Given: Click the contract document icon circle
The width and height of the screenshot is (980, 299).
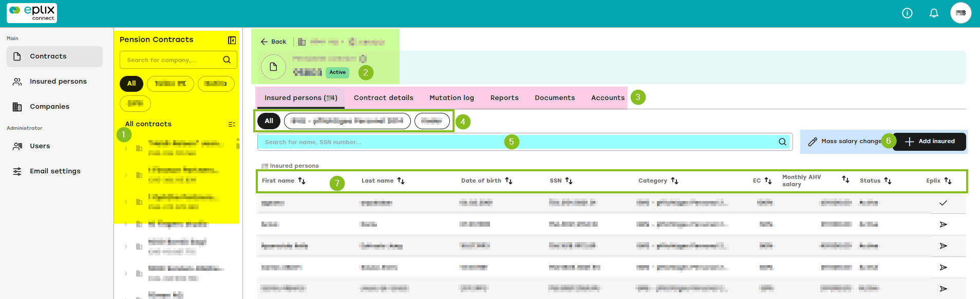Looking at the screenshot, I should 273,67.
